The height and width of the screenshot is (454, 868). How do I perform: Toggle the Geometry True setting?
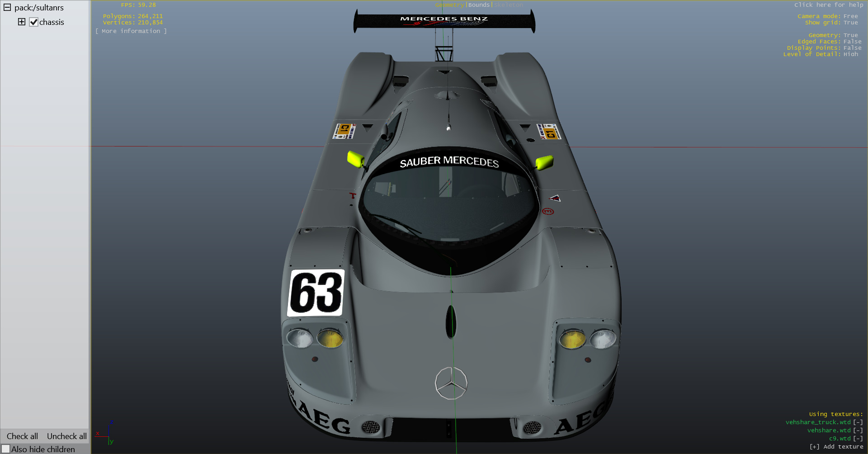click(833, 35)
